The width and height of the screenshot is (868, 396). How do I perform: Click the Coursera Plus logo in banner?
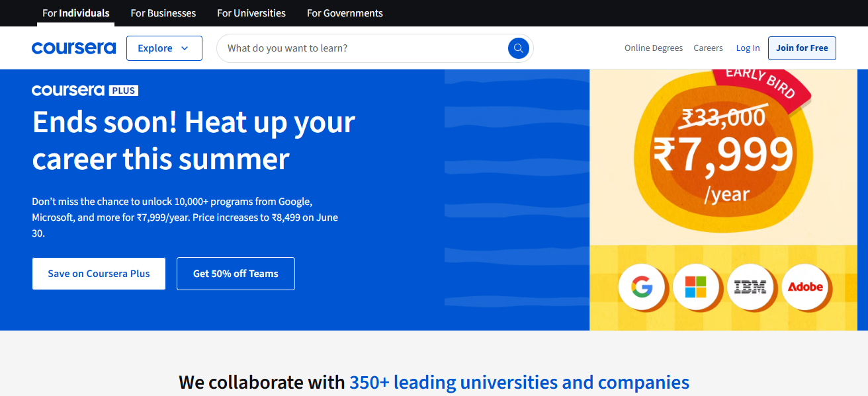point(85,91)
